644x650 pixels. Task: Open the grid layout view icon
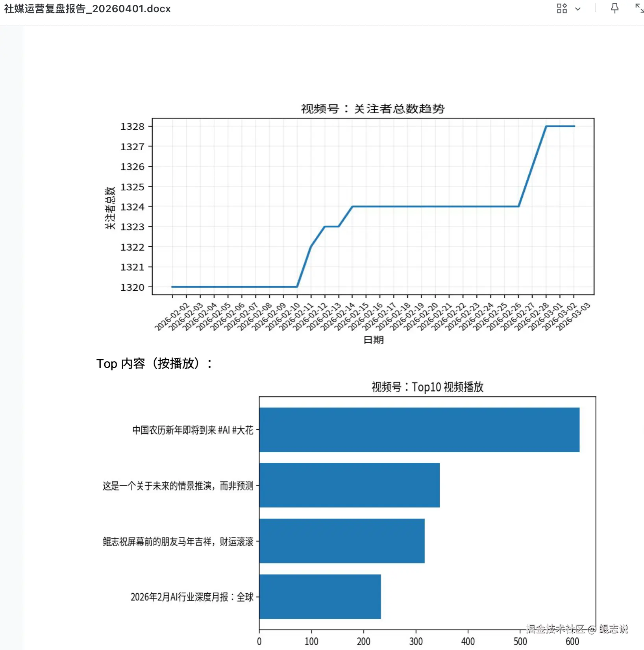pyautogui.click(x=562, y=9)
